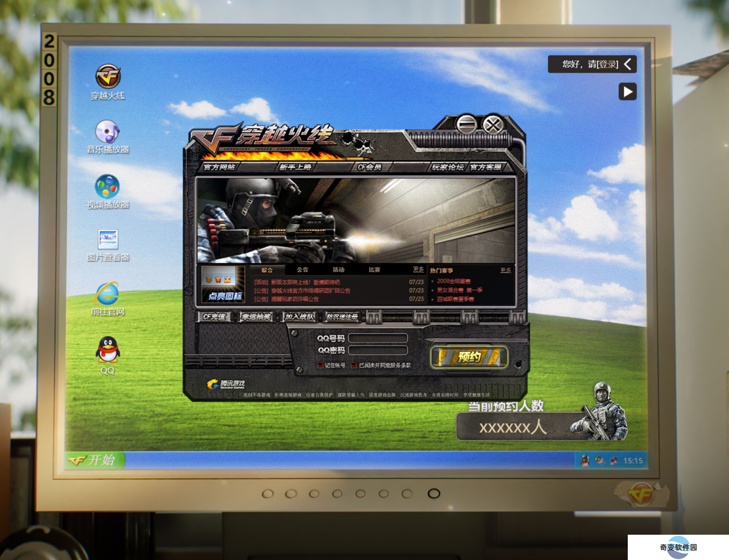729x560 pixels.
Task: Open the CF会员 navigation item
Action: tap(369, 167)
